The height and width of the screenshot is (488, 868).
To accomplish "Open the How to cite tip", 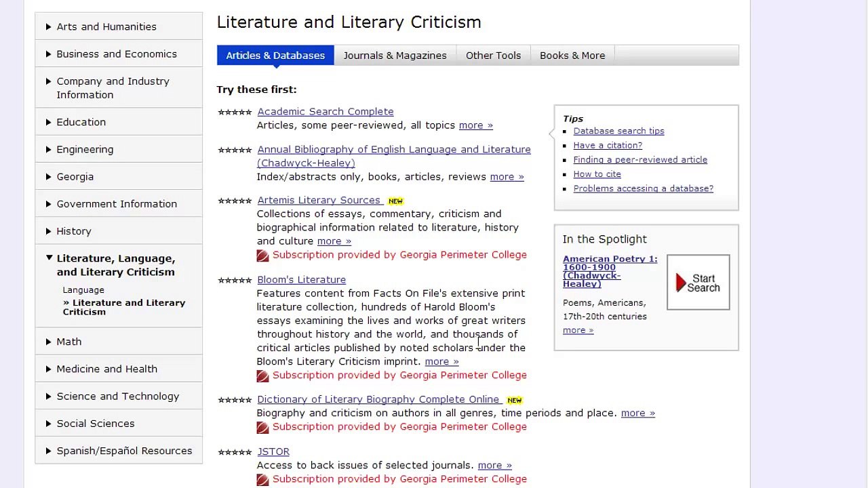I will point(597,174).
